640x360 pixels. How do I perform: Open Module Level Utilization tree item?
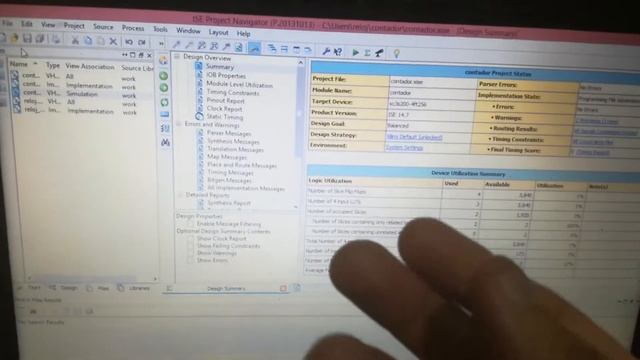click(x=240, y=85)
